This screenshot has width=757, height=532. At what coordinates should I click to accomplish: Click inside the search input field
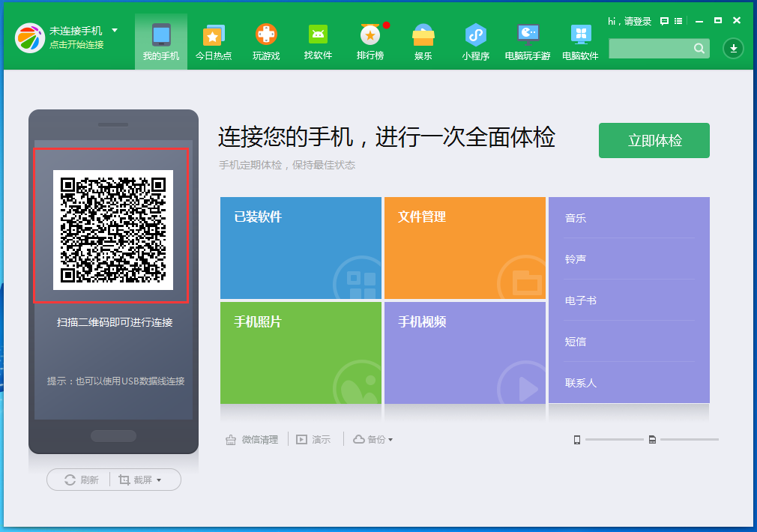652,48
